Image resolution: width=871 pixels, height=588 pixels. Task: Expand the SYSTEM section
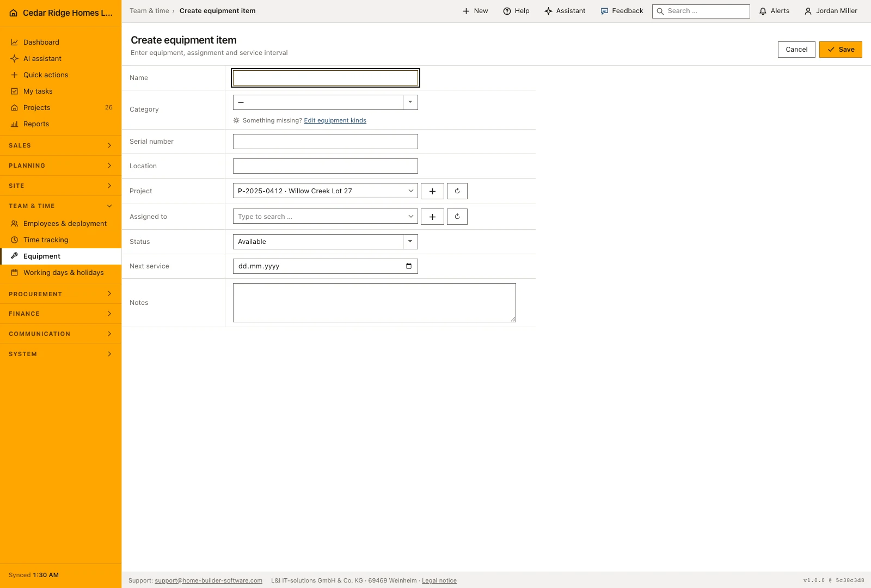60,354
